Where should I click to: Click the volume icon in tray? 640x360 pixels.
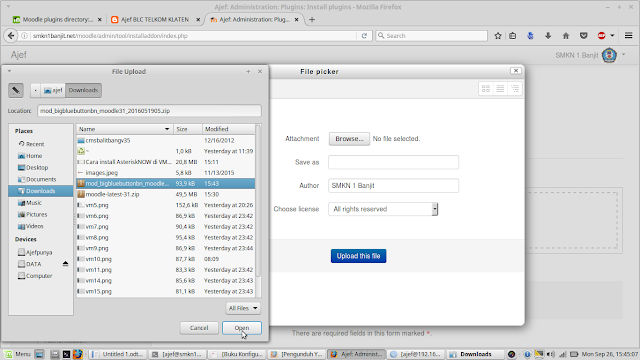click(x=551, y=354)
